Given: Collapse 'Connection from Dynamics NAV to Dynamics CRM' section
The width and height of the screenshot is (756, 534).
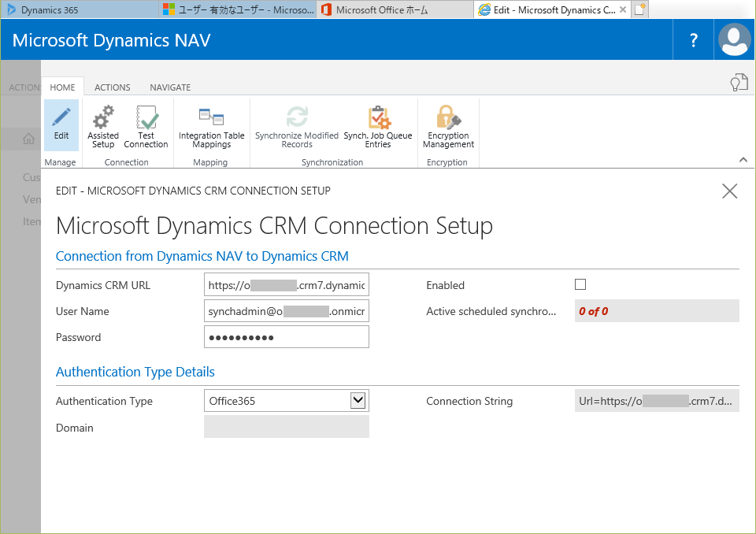Looking at the screenshot, I should [x=202, y=256].
